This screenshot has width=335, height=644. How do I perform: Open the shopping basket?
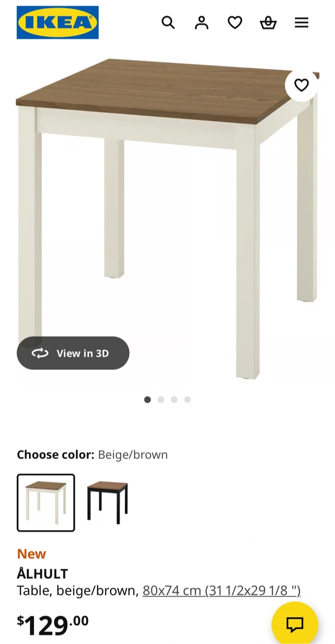(x=268, y=22)
